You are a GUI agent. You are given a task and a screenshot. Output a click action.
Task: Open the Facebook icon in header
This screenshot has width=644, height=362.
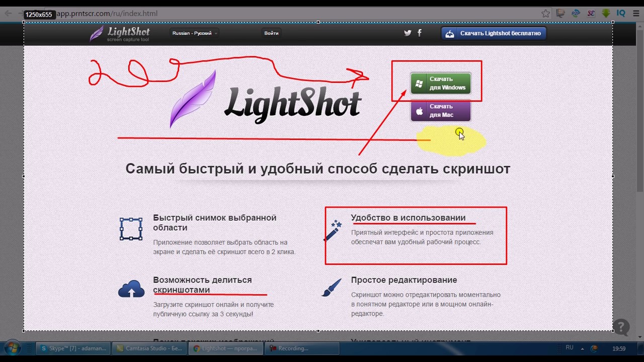pos(420,33)
